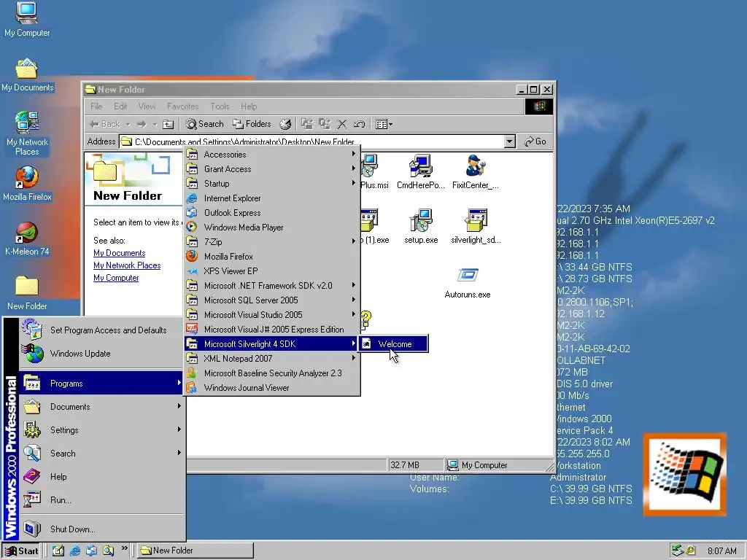The width and height of the screenshot is (747, 560).
Task: Click the Forward arrow toolbar button
Action: [x=142, y=124]
